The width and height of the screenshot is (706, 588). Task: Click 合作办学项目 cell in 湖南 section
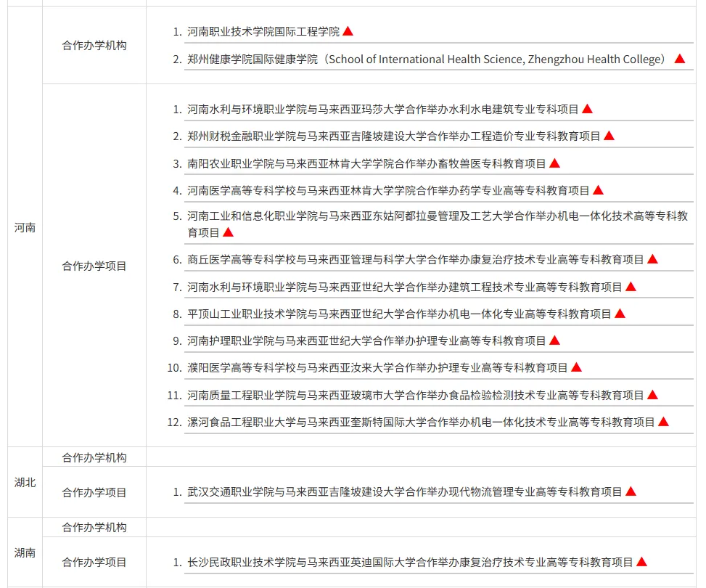point(94,562)
